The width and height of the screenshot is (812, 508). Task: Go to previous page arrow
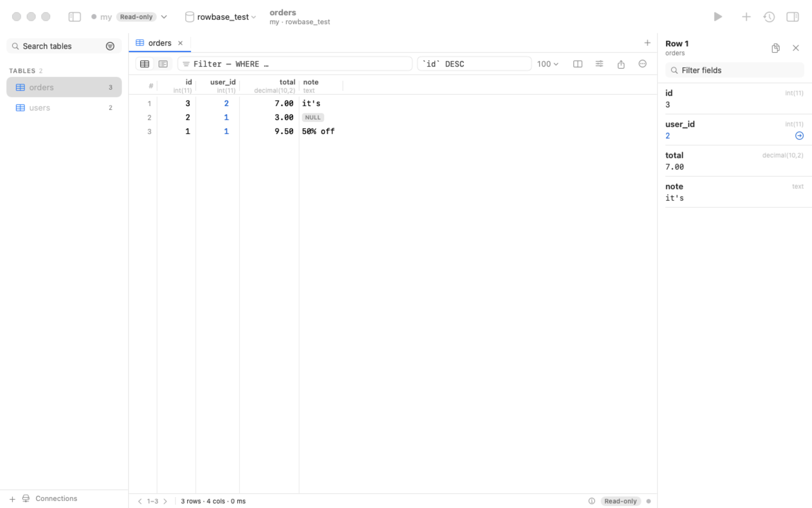click(140, 501)
